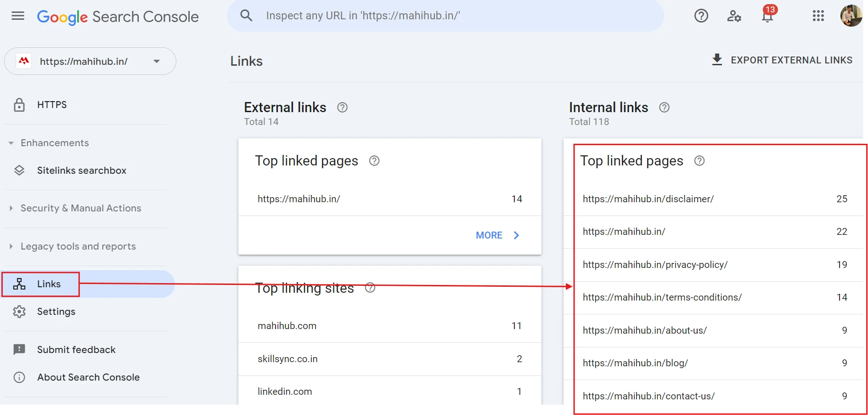Open the Sitelinks searchbox report

click(81, 171)
